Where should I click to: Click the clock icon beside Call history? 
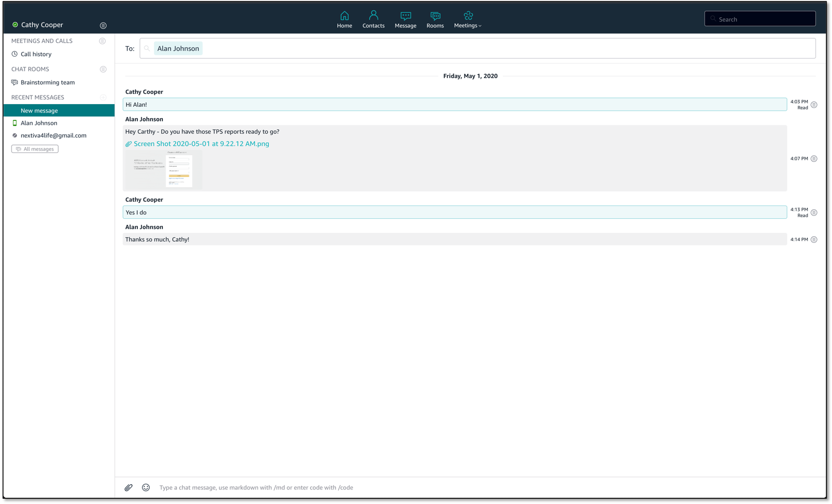tap(15, 54)
